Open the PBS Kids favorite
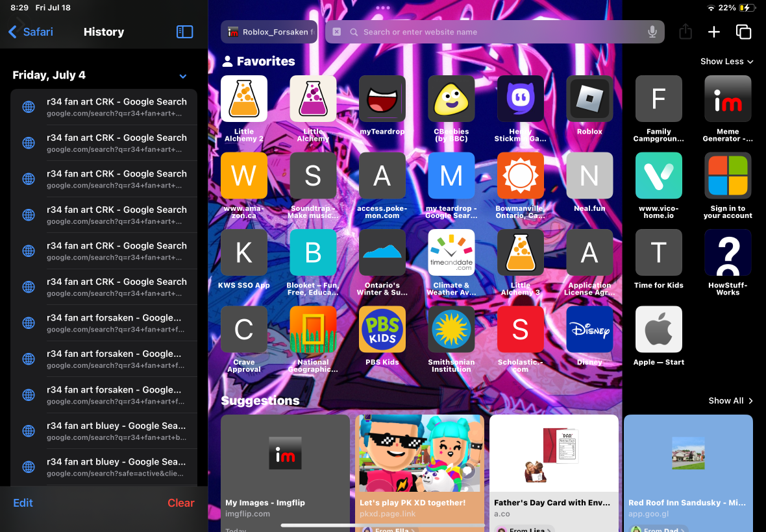 [382, 330]
